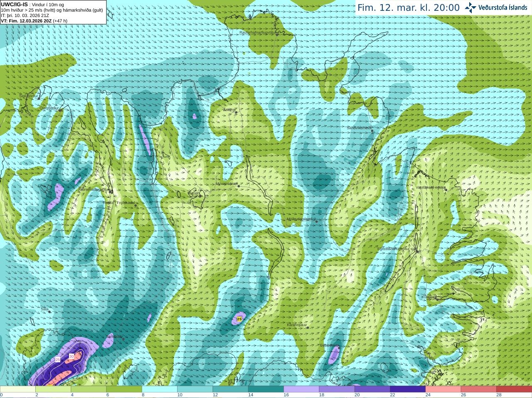Click the legend swatch above 28 m/s
The height and width of the screenshot is (398, 532).
[514, 389]
